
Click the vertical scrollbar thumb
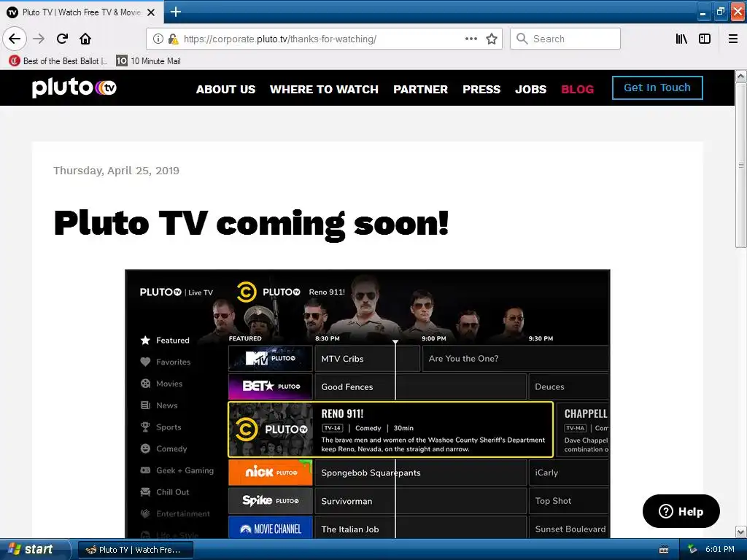point(741,165)
